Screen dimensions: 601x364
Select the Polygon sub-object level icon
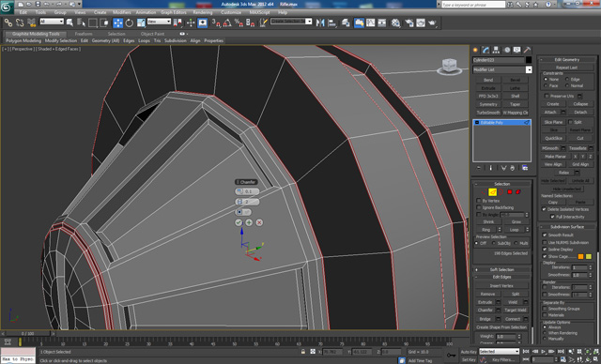pos(510,191)
